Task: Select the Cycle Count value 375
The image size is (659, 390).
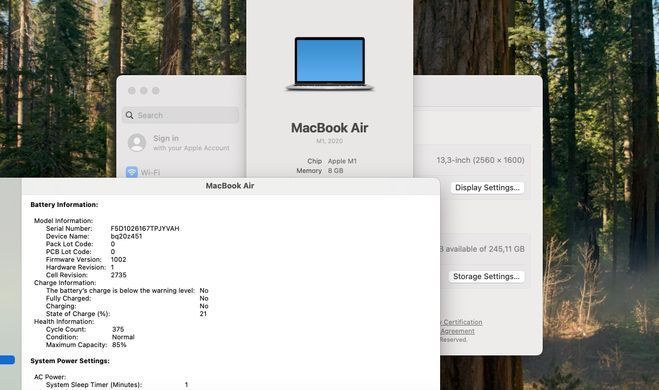Action: (118, 329)
